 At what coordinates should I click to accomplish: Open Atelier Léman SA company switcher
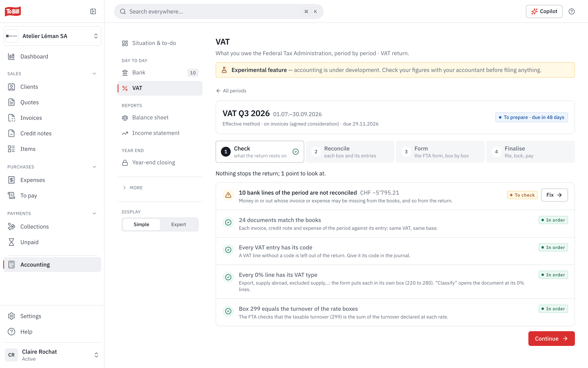52,36
